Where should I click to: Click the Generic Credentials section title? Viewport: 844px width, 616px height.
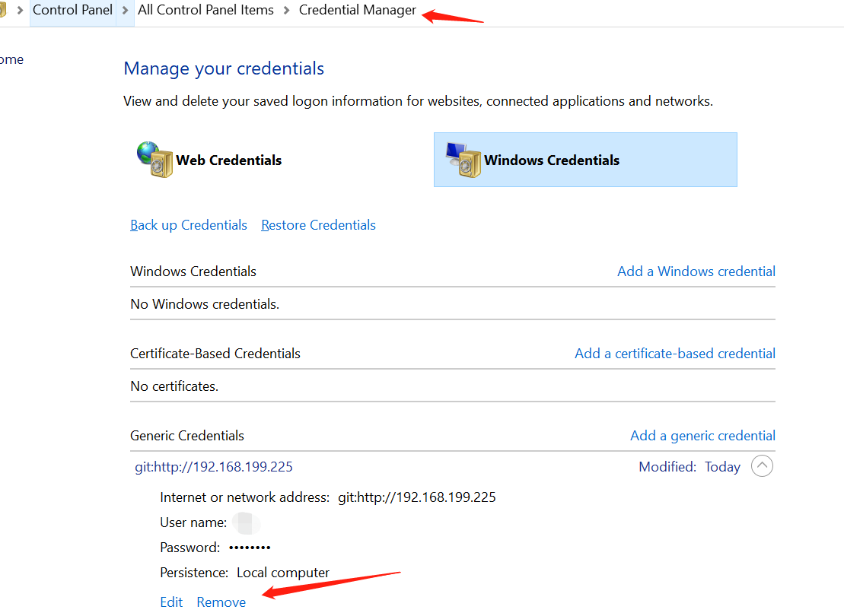pos(187,436)
